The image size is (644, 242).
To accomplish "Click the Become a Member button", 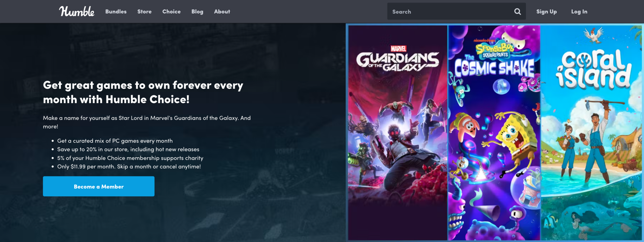I will point(99,186).
